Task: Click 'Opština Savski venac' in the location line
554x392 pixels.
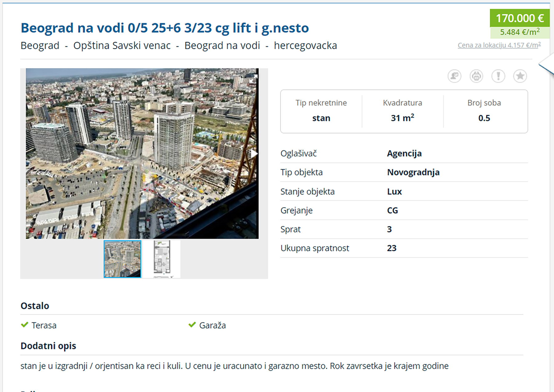Action: tap(122, 46)
